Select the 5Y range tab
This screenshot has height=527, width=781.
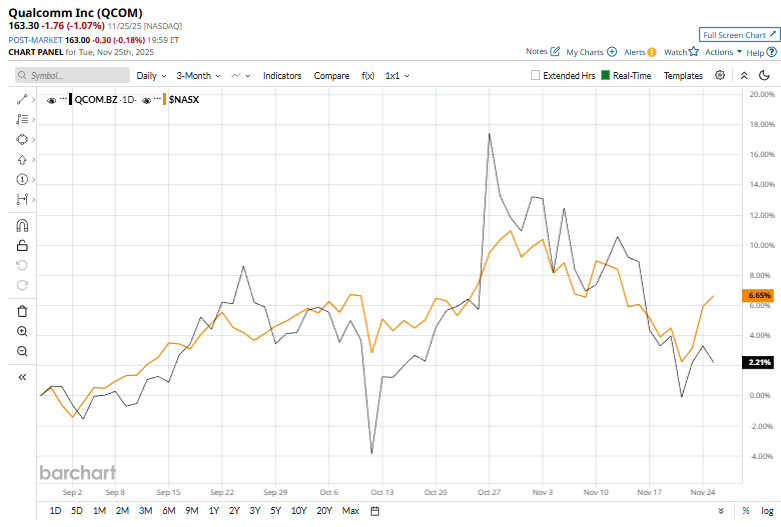[x=275, y=511]
